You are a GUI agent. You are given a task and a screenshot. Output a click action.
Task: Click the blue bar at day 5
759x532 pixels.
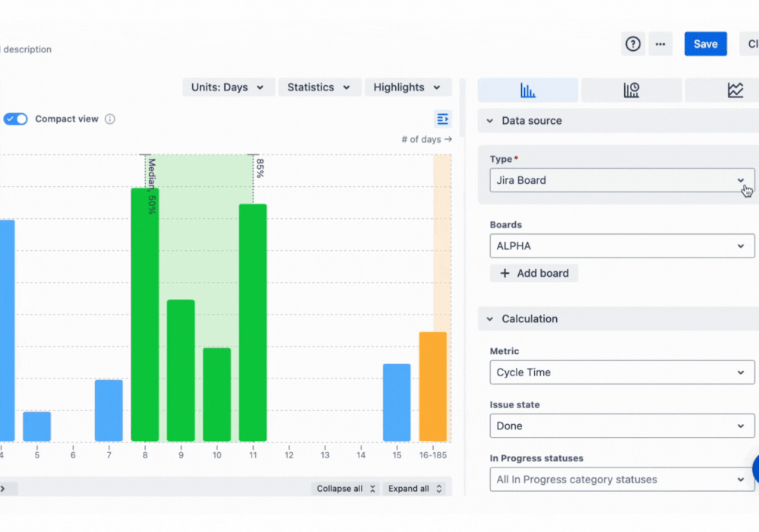[36, 426]
